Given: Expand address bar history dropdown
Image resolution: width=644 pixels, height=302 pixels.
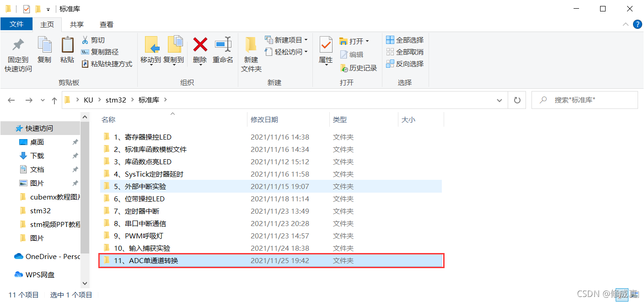Looking at the screenshot, I should [499, 100].
